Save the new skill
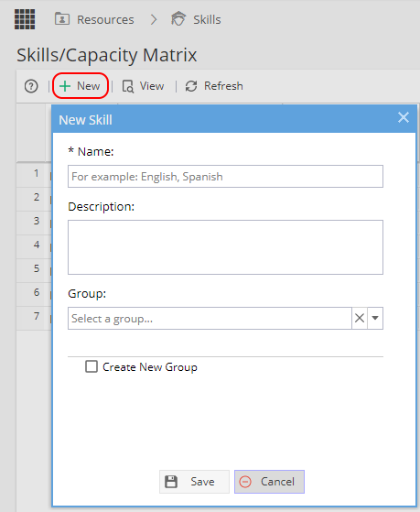 point(194,482)
